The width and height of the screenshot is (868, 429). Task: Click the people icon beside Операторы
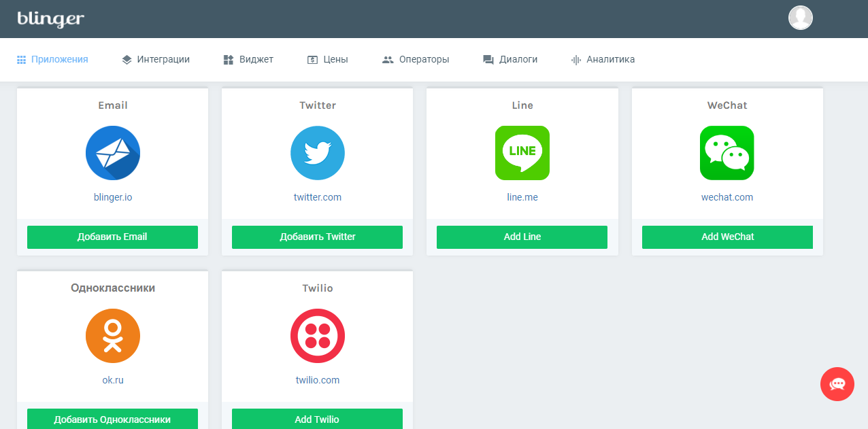point(388,60)
